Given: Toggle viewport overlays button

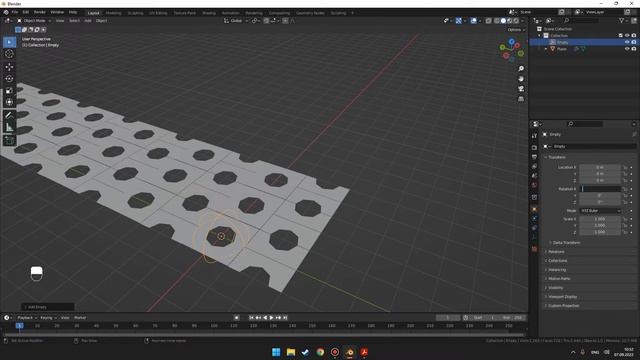Looking at the screenshot, I should 473,21.
